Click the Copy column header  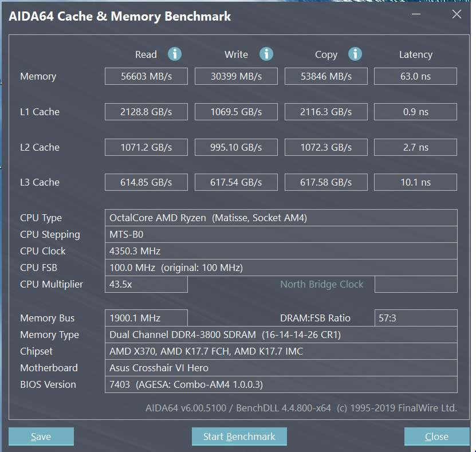[326, 54]
